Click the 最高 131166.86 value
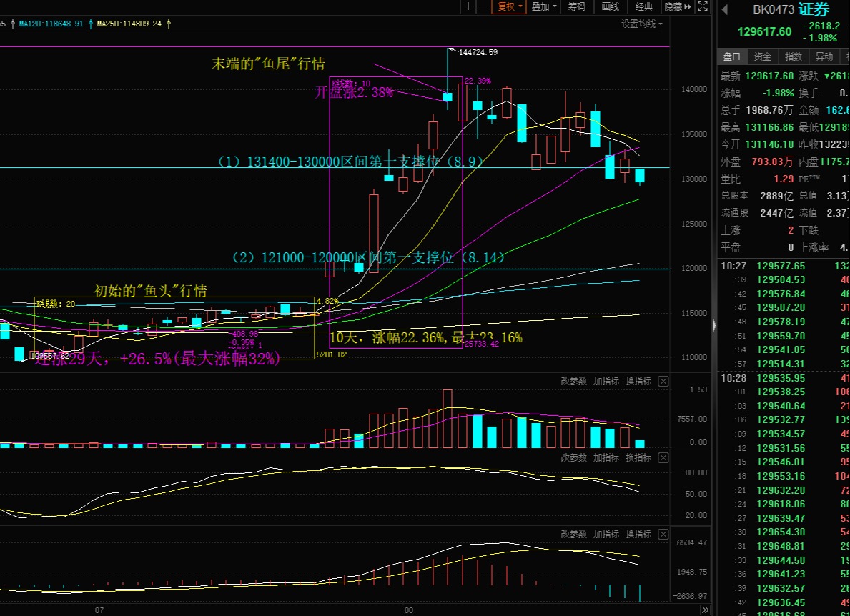Image resolution: width=850 pixels, height=616 pixels. [769, 127]
